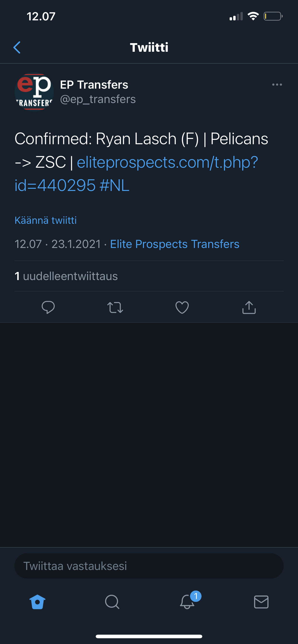Tap the share tweet icon

(x=249, y=307)
